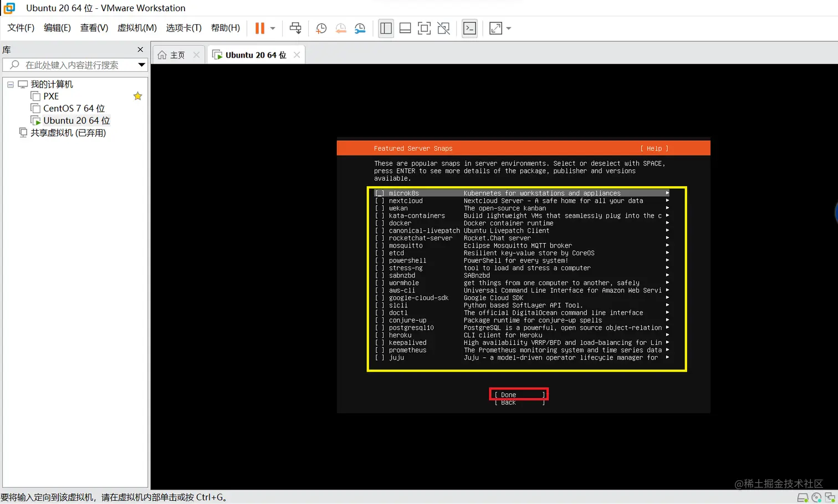Open the stretch display dropdown arrow

click(x=509, y=28)
